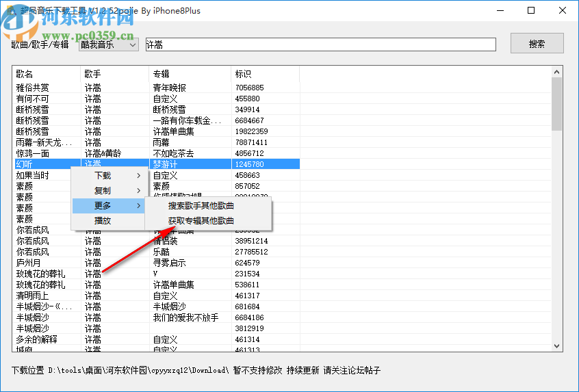The image size is (579, 392).
Task: Expand the 复制 submenu arrow
Action: tap(139, 190)
